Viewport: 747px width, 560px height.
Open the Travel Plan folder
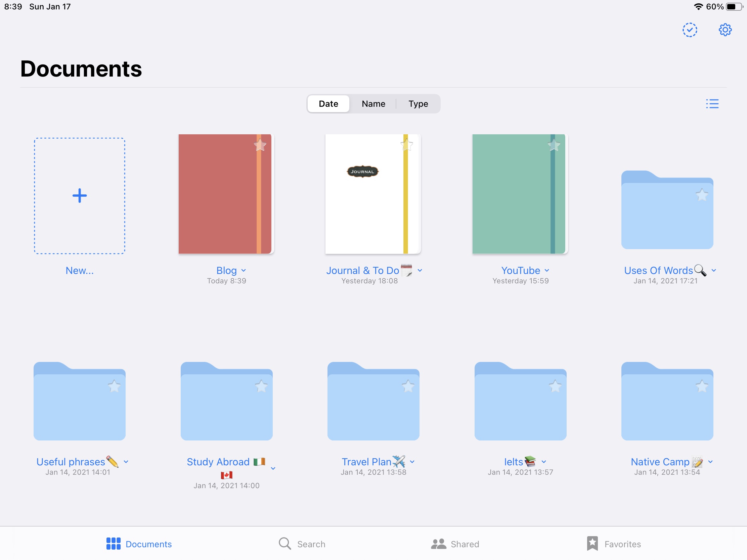(x=373, y=402)
